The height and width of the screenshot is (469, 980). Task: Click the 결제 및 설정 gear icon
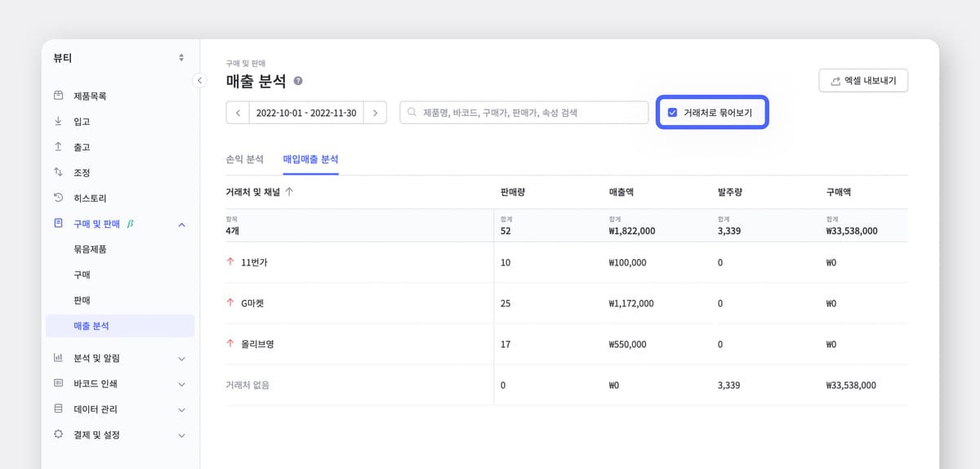pyautogui.click(x=58, y=434)
